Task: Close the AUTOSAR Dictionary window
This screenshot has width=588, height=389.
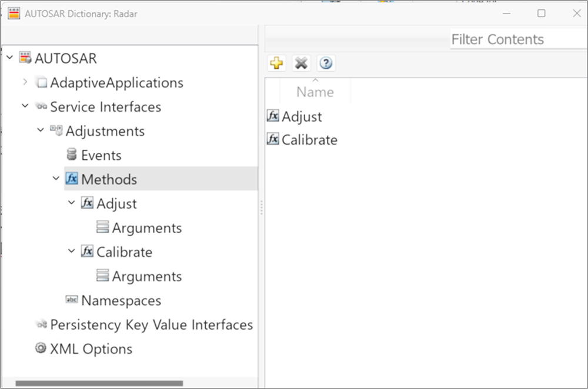Action: click(x=577, y=14)
